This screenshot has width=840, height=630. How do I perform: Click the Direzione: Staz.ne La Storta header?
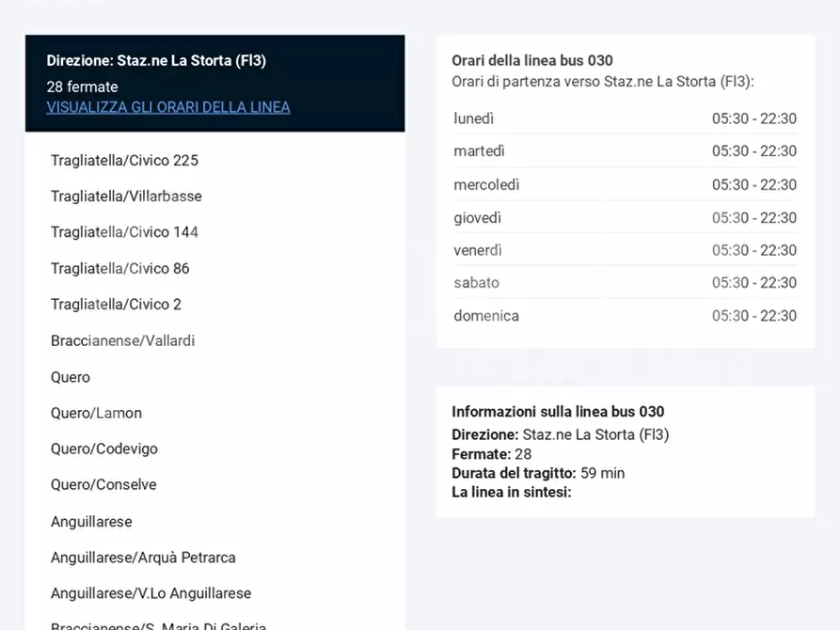[156, 61]
